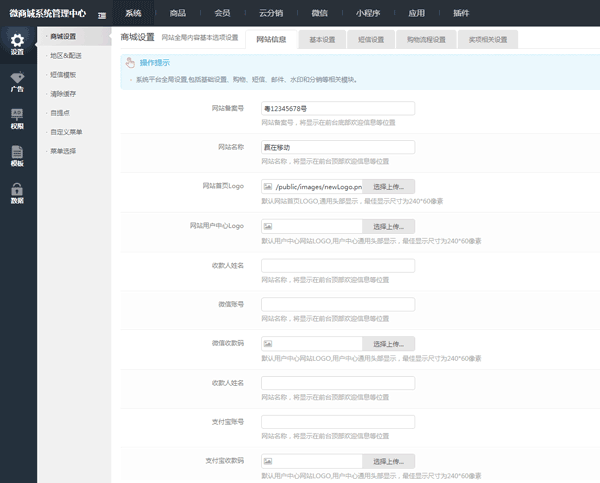Viewport: 600px width, 483px height.
Task: Open the 权限 sidebar icon
Action: (17, 118)
